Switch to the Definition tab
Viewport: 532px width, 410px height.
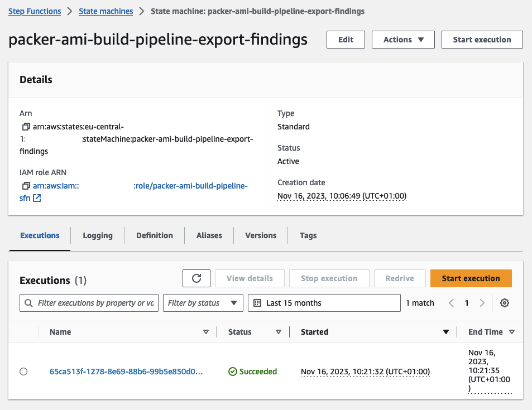coord(154,235)
